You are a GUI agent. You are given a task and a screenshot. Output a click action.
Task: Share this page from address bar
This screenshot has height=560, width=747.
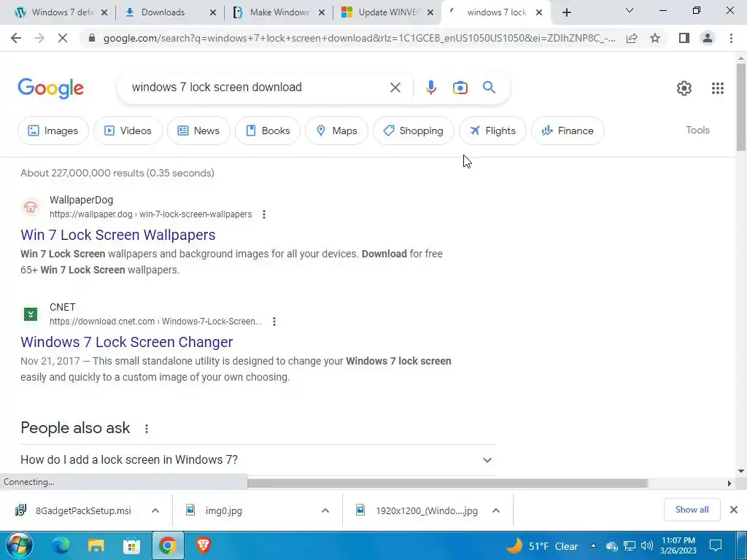tap(632, 38)
